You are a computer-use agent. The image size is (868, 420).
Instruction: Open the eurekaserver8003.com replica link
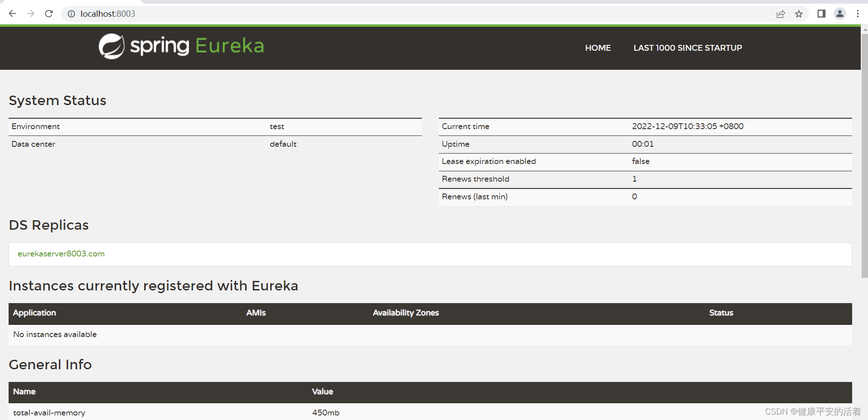(61, 254)
